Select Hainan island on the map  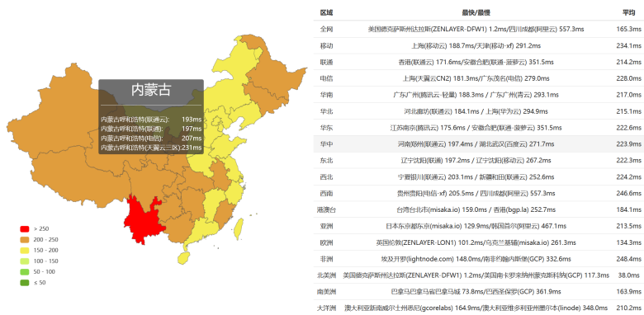click(x=184, y=258)
